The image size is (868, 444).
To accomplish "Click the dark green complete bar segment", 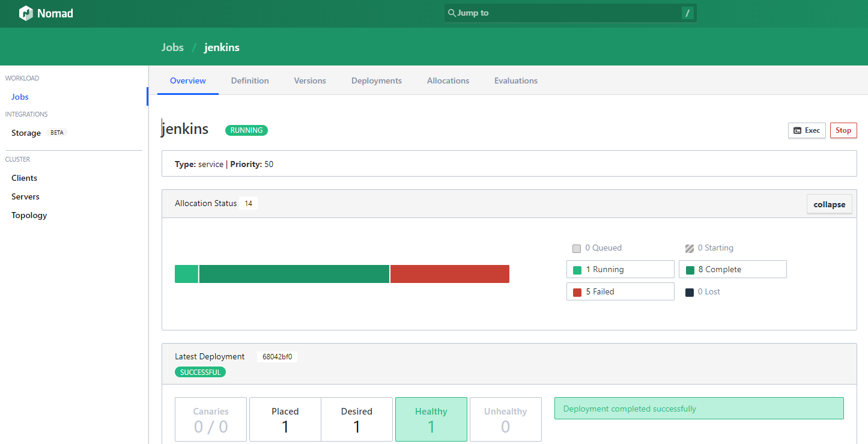I will point(294,274).
